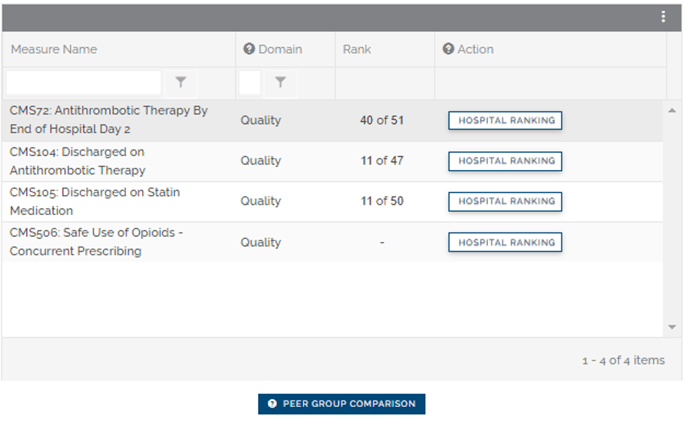This screenshot has width=688, height=421.
Task: Click the Action column header
Action: tap(476, 49)
